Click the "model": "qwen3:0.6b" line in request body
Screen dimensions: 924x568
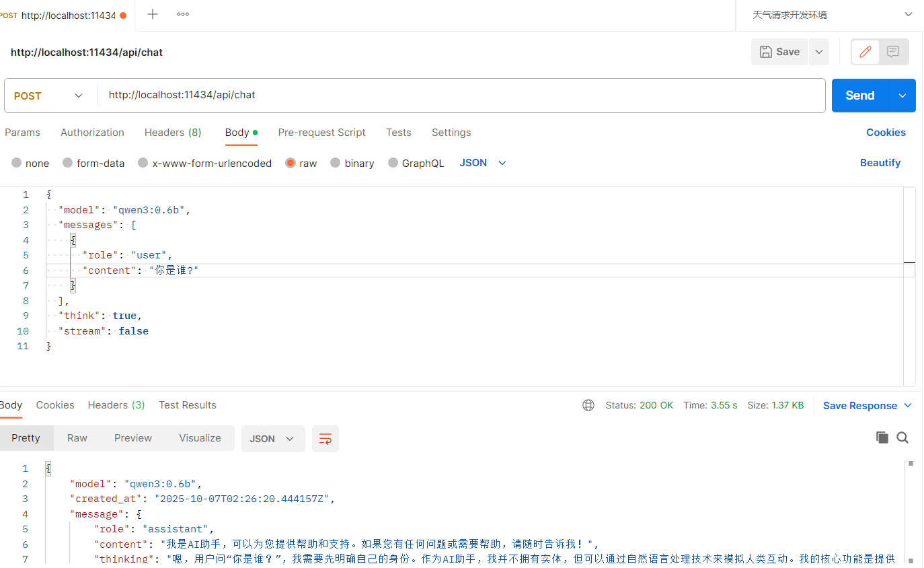point(124,210)
